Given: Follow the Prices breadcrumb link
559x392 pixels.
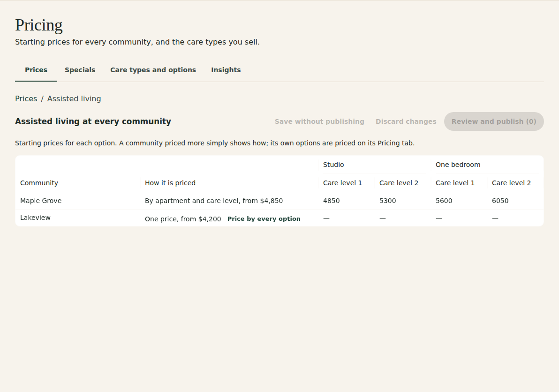Looking at the screenshot, I should (x=26, y=99).
